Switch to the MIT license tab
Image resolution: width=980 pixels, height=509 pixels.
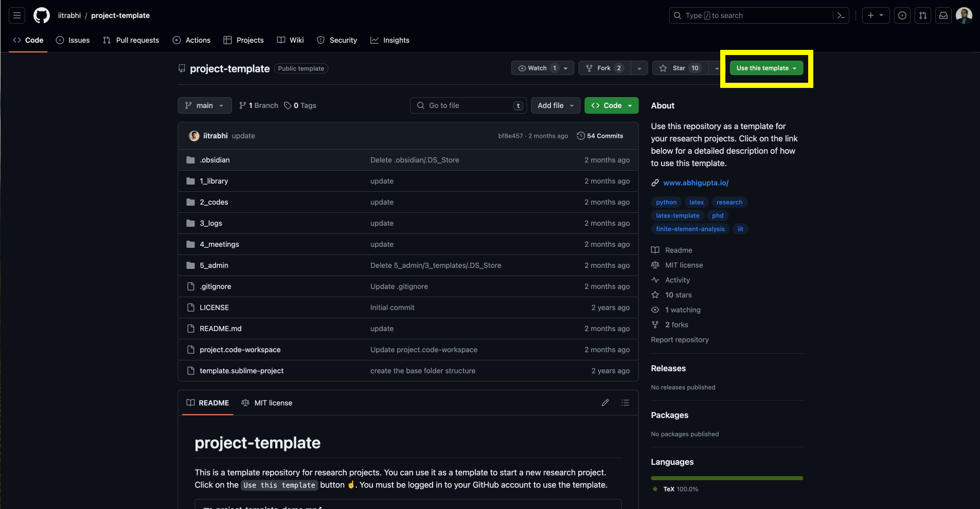(x=267, y=403)
